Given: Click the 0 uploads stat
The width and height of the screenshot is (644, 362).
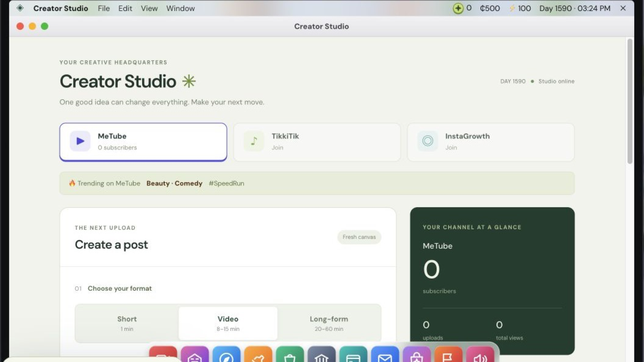Looking at the screenshot, I should click(x=433, y=330).
